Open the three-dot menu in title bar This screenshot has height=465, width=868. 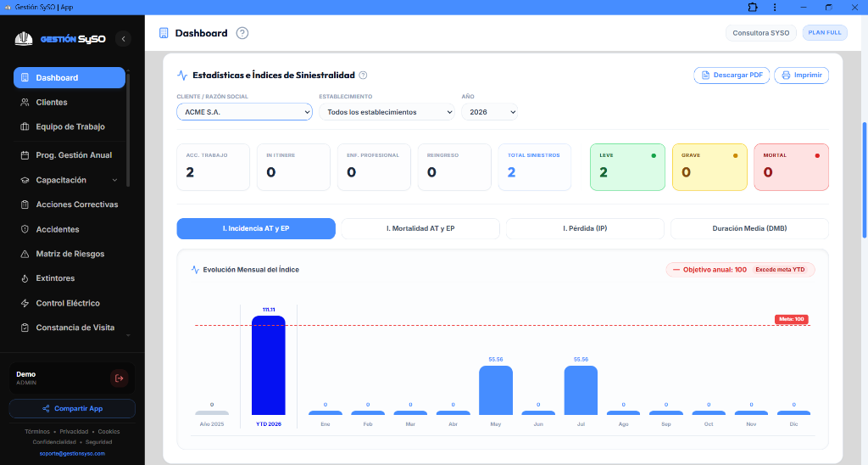(775, 7)
